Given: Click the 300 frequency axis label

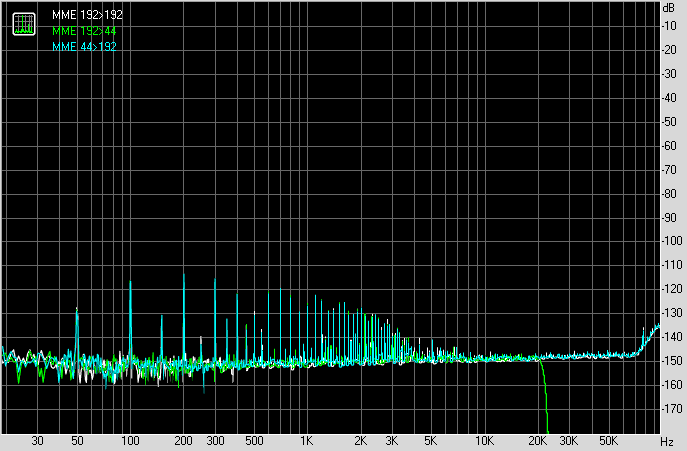Looking at the screenshot, I should tap(215, 441).
